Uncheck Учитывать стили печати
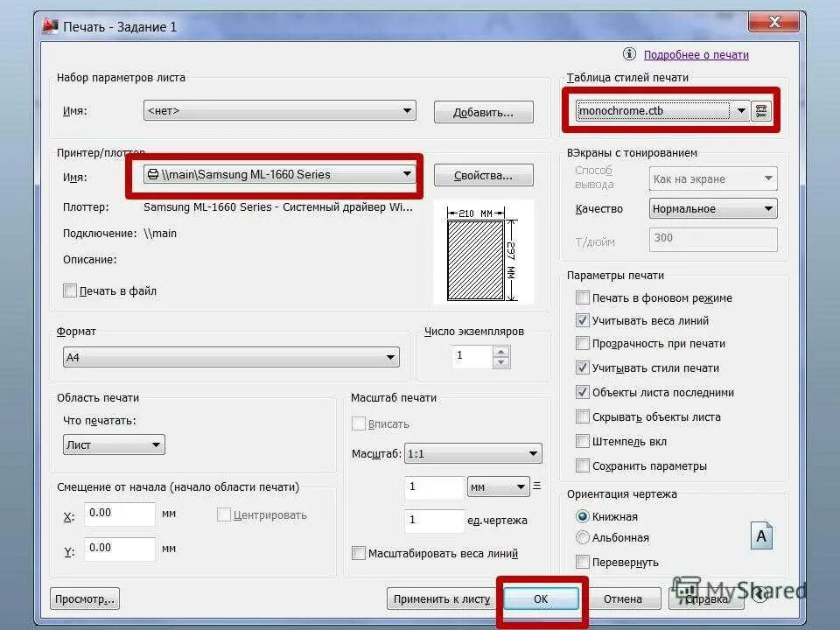840x630 pixels. click(x=583, y=367)
